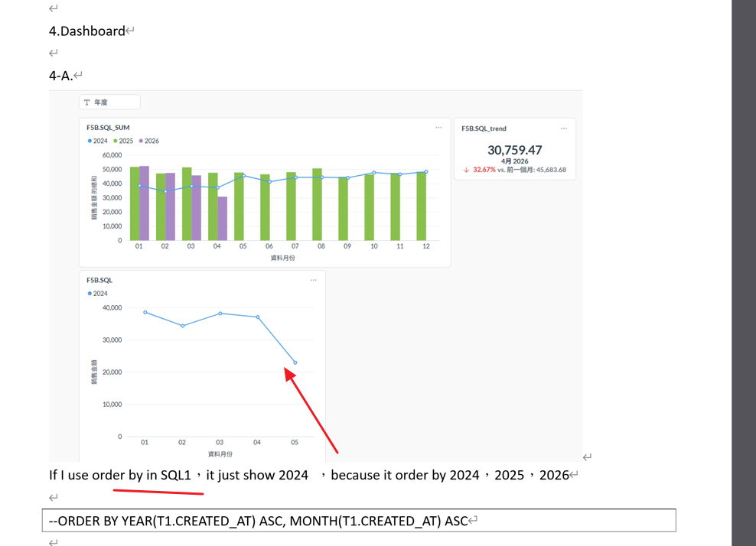Screen dimensions: 756x546
Task: Click the green 2025 bar for month 08
Action: [317, 205]
